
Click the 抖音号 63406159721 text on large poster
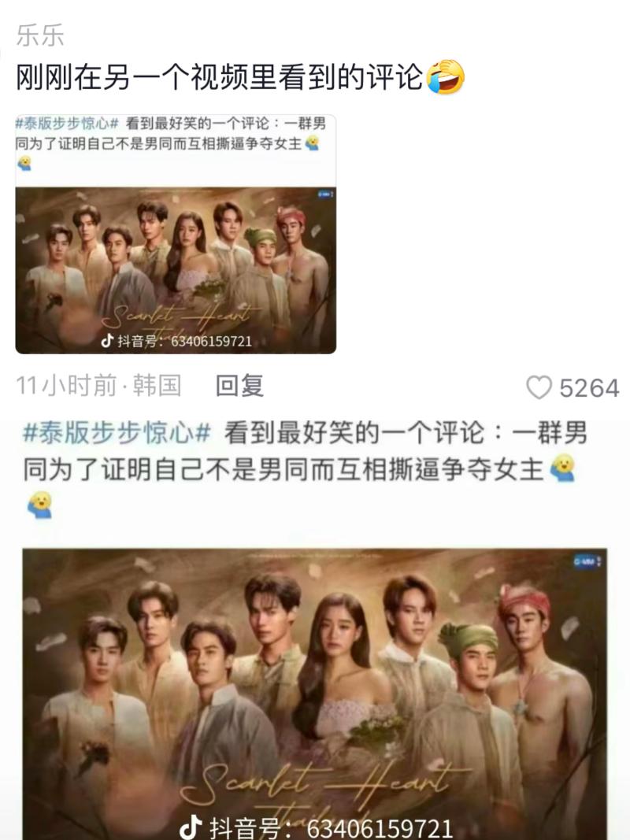click(331, 827)
